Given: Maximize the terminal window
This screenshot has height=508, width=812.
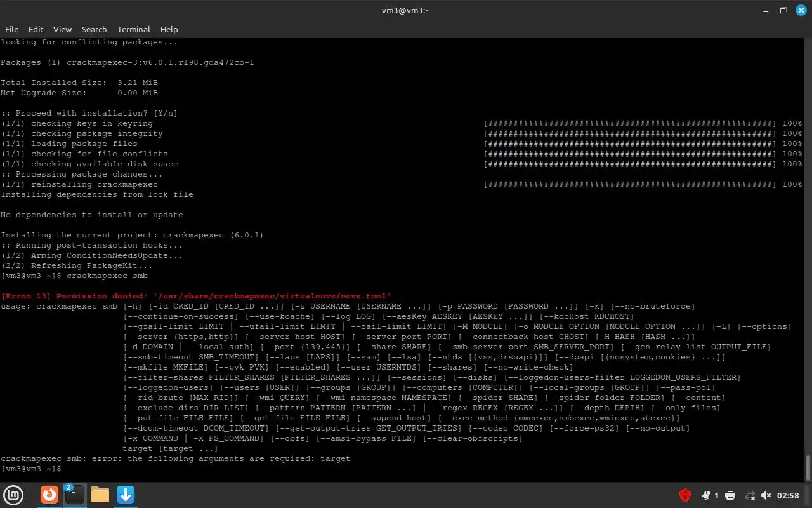Looking at the screenshot, I should (783, 10).
